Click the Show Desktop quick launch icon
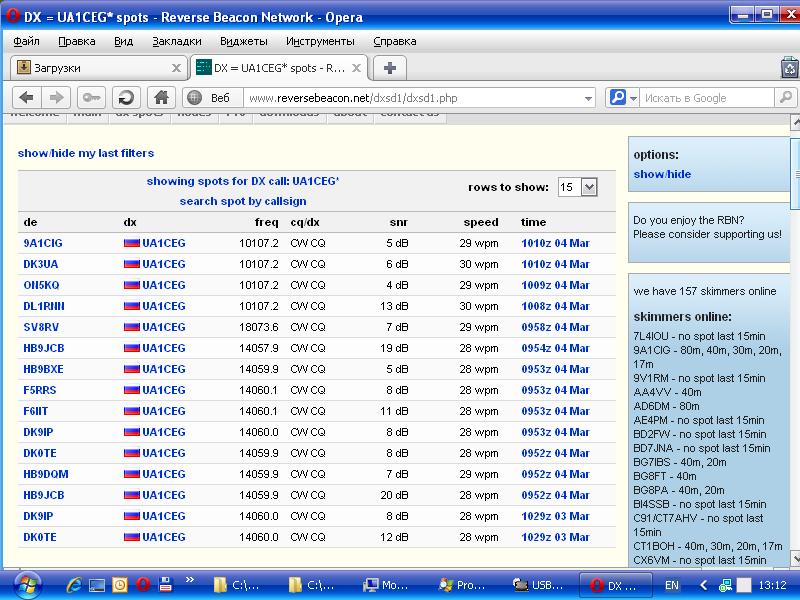The image size is (800, 600). 97,585
